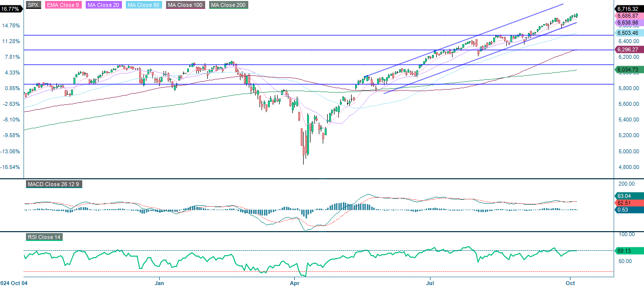Viewport: 644px width, 287px height.
Task: Click the Jan date label on time axis
Action: (159, 283)
